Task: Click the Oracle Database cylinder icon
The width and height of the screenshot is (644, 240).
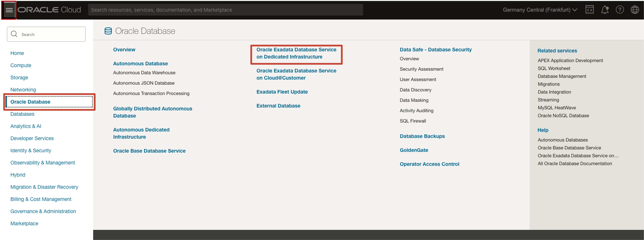Action: point(108,31)
